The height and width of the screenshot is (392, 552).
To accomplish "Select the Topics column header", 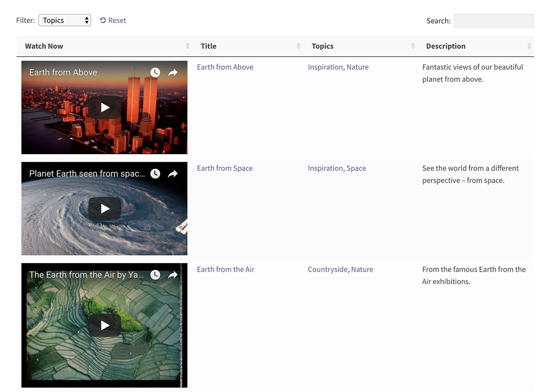I will click(x=322, y=46).
